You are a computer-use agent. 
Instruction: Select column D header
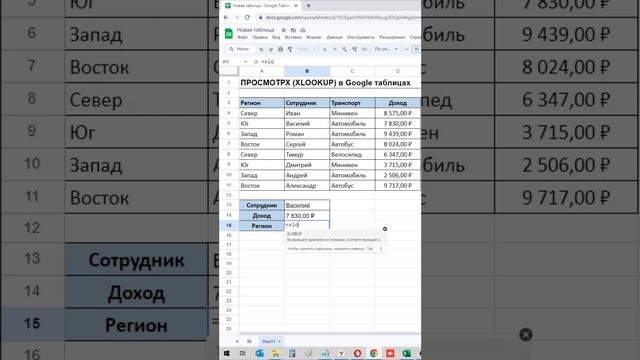click(398, 71)
